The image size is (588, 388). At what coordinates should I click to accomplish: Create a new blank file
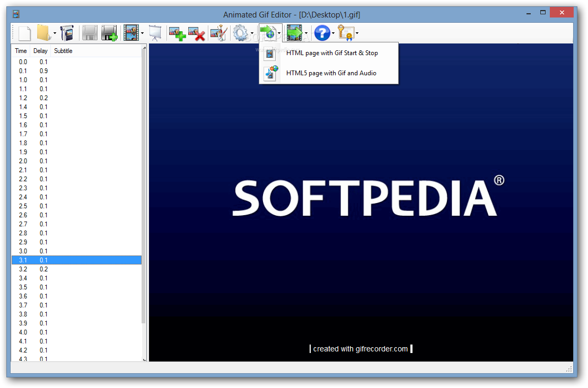click(x=25, y=33)
